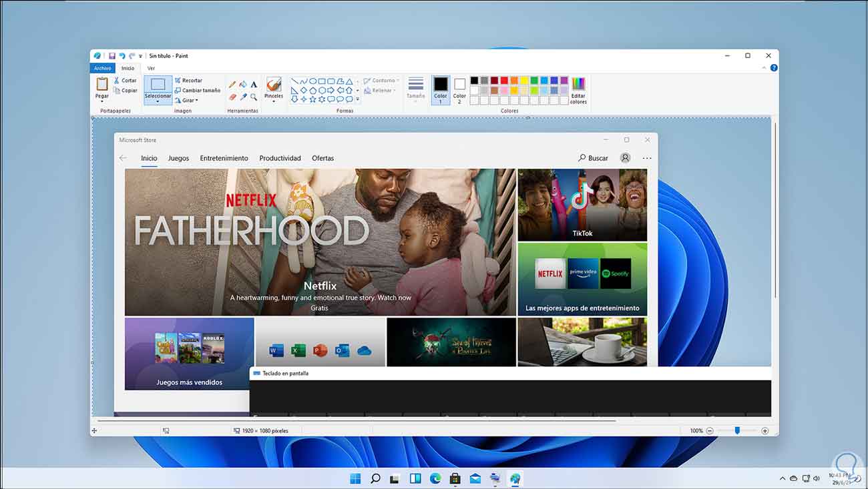The image size is (868, 489).
Task: Click the taskbar Search magnifier
Action: (x=375, y=478)
